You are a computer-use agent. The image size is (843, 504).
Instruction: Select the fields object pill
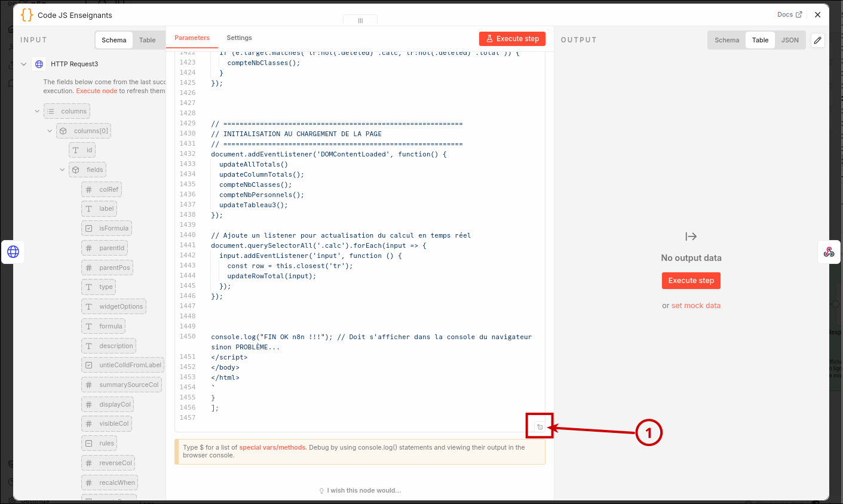coord(87,170)
